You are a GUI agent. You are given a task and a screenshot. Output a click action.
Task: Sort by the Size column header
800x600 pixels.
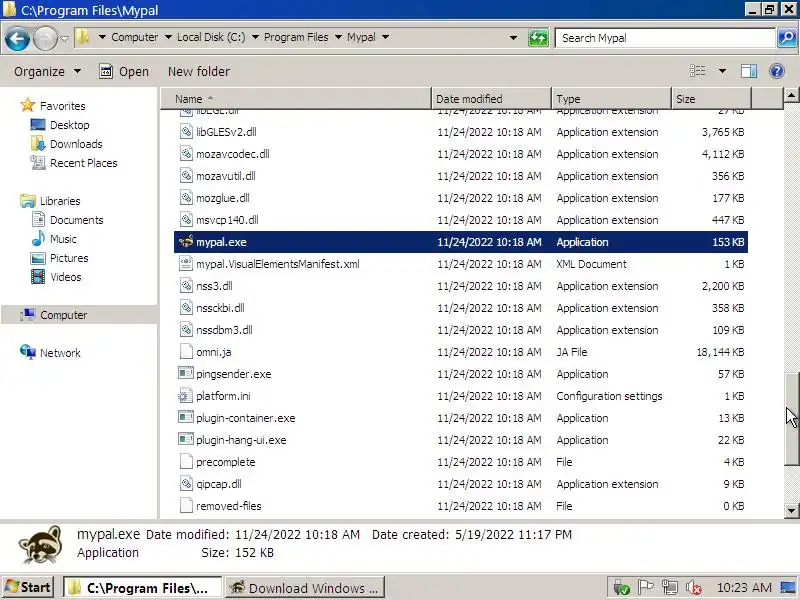coord(711,98)
